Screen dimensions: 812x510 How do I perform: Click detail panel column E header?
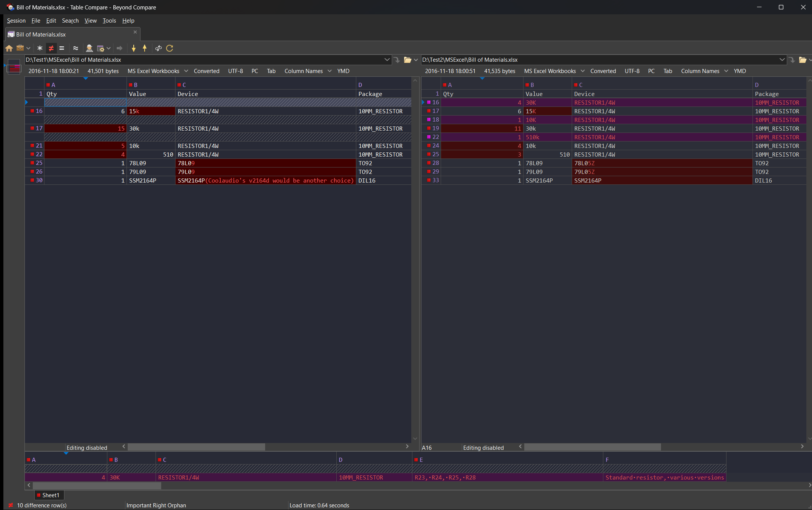(508, 460)
